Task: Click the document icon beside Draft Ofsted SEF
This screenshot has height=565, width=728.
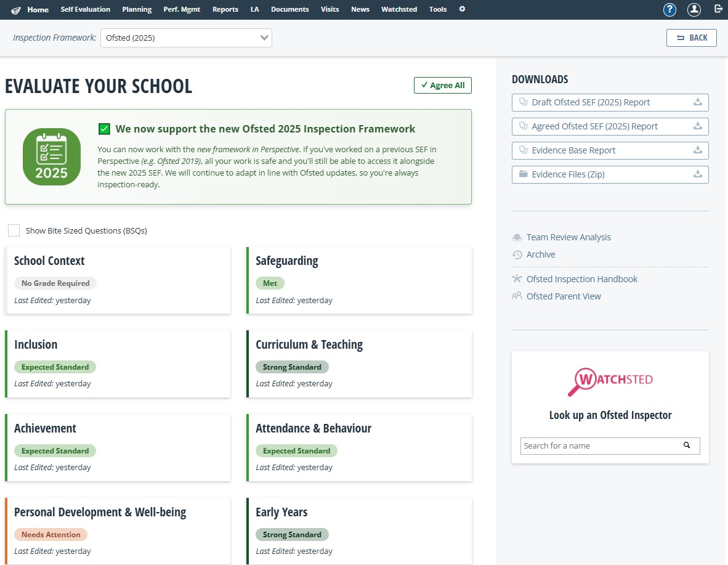Action: pos(524,102)
